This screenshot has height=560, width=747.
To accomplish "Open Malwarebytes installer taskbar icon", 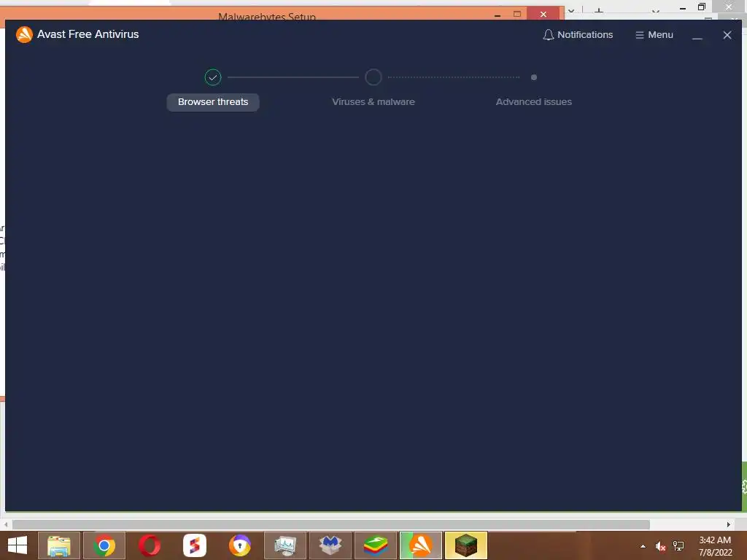I will coord(330,545).
